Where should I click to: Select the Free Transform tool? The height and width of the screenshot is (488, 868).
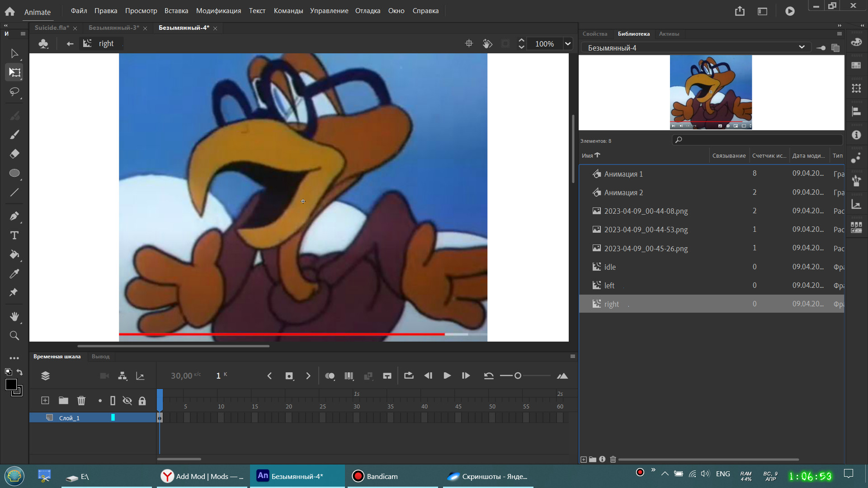click(x=14, y=72)
